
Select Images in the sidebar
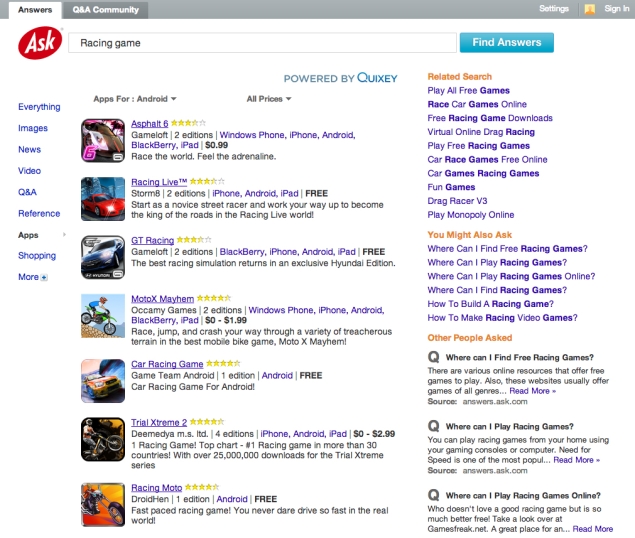pyautogui.click(x=33, y=128)
